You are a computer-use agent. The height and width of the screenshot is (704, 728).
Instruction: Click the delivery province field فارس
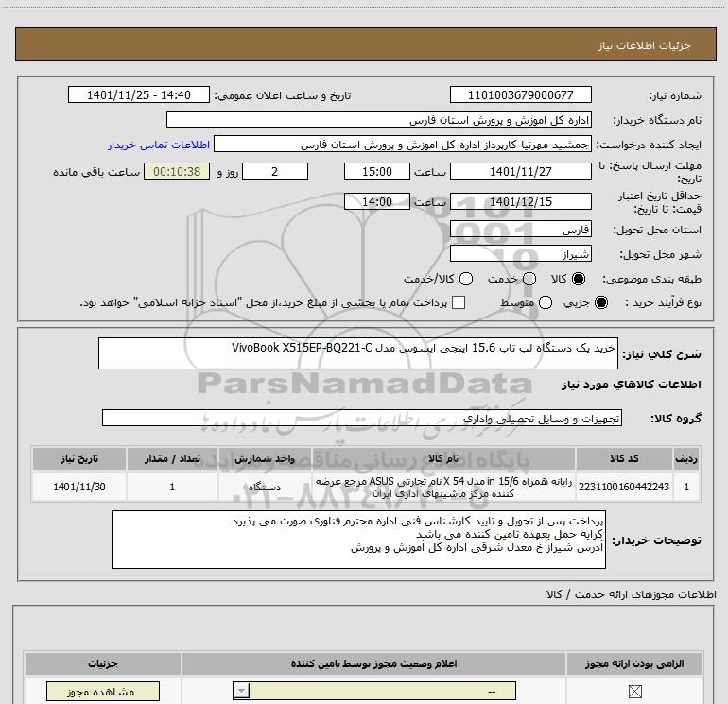tap(520, 230)
